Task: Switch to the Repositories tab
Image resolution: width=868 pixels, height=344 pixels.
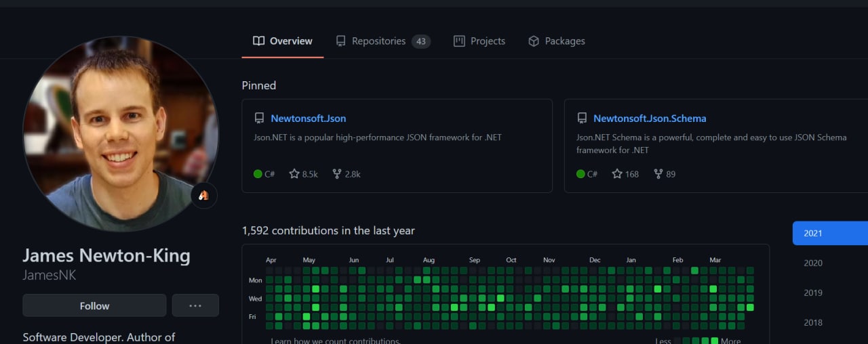Action: [383, 41]
